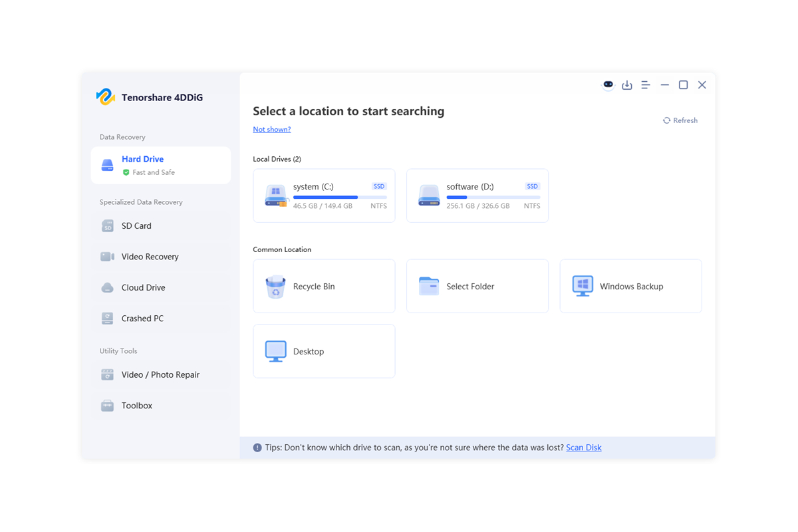Select the software (D:) drive card
The width and height of the screenshot is (798, 532).
click(x=477, y=196)
